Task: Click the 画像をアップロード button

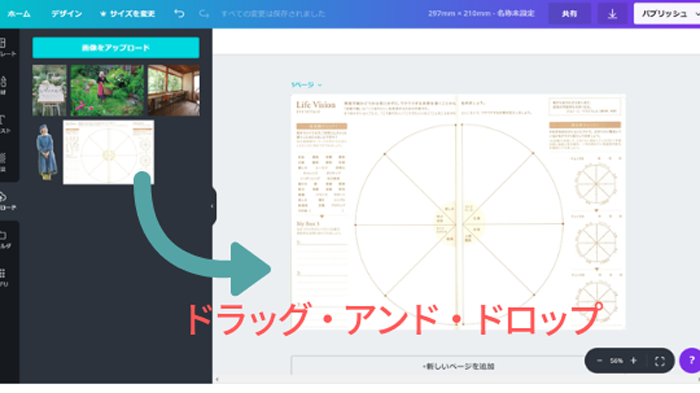Action: tap(116, 48)
